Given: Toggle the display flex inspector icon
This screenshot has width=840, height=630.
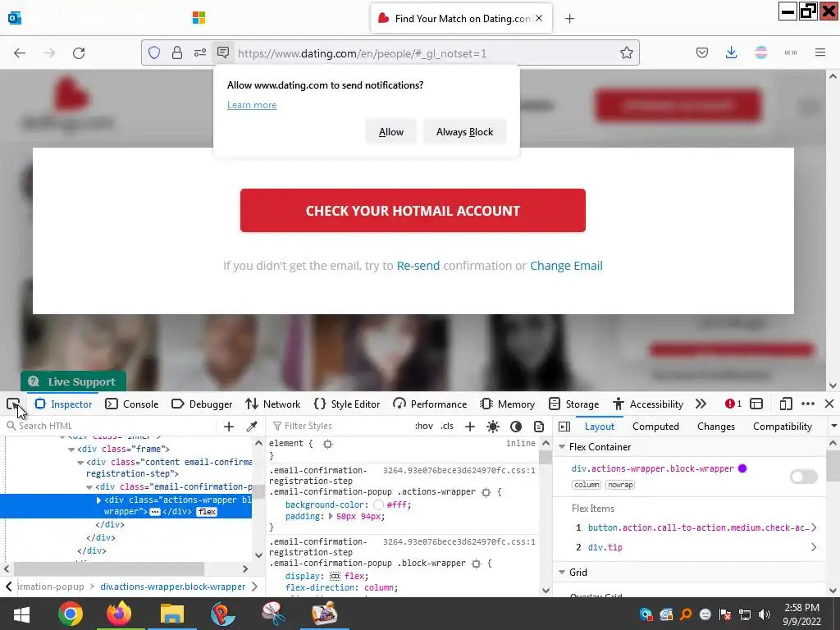Looking at the screenshot, I should (335, 577).
